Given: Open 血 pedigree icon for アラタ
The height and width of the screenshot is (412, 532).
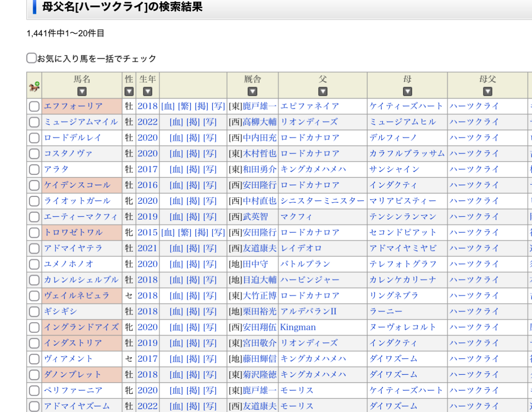Looking at the screenshot, I should (x=176, y=169).
